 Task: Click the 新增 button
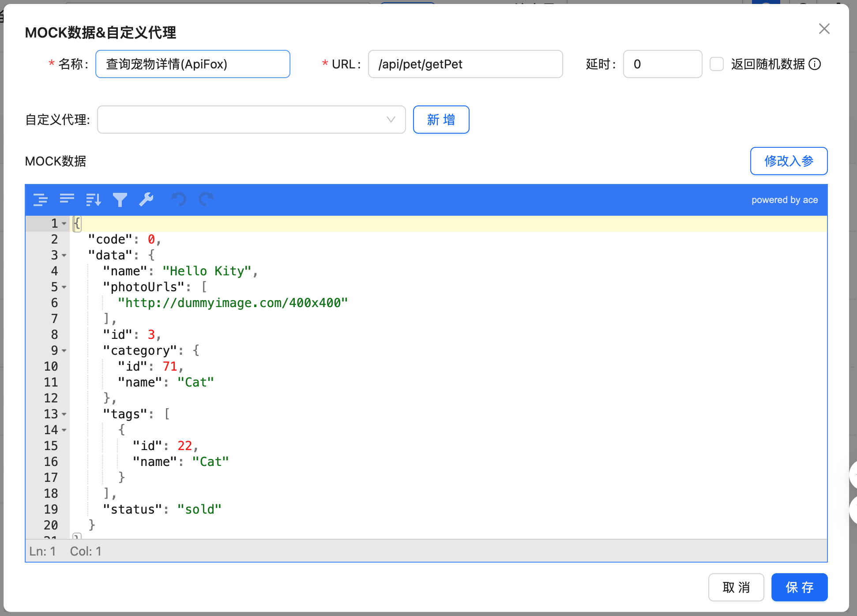click(441, 120)
